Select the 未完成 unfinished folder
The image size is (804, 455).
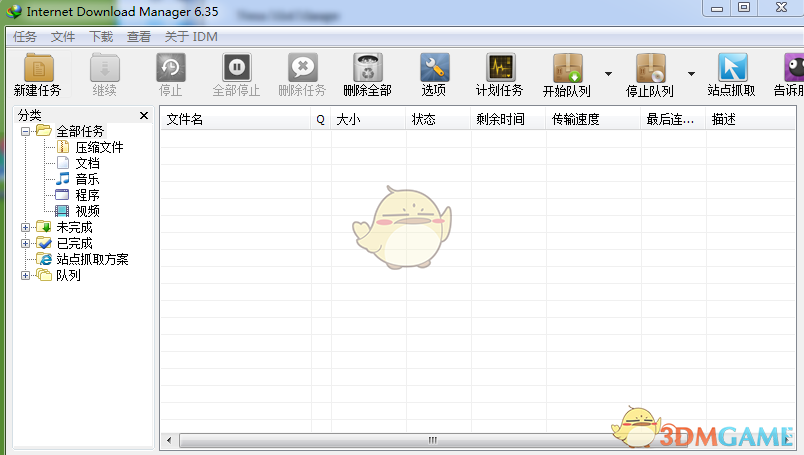pos(74,227)
